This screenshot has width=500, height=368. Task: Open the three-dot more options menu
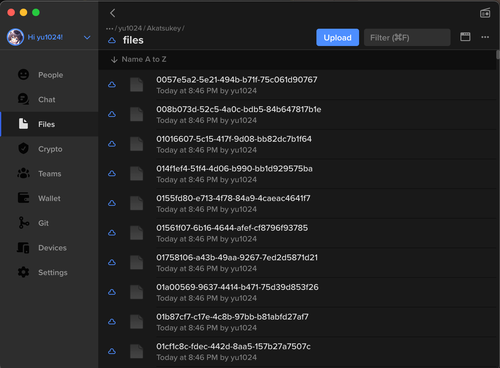[x=485, y=37]
